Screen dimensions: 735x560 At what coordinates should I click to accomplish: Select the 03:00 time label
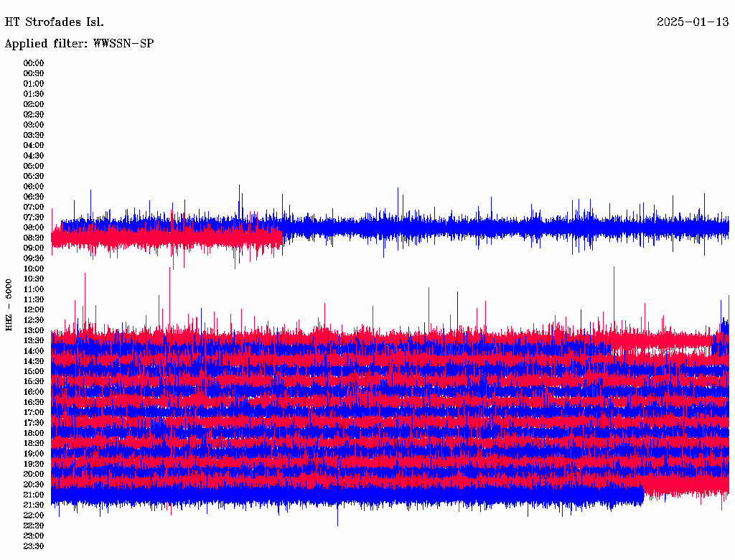34,125
